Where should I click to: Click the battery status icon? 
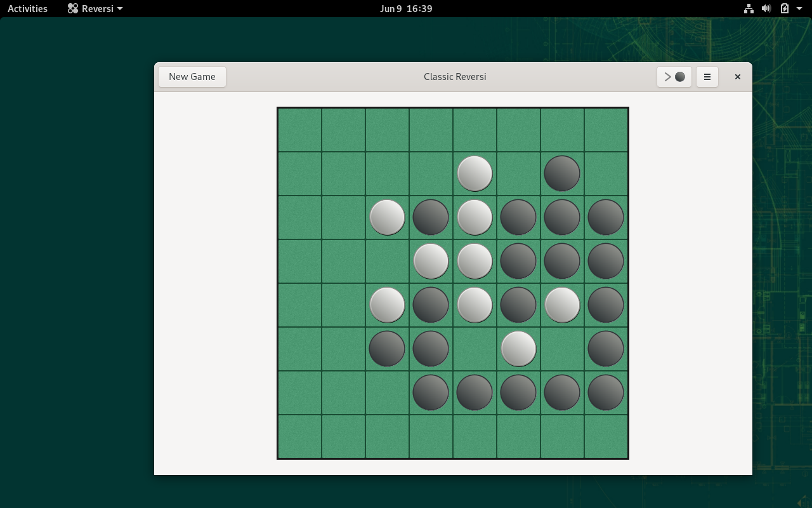[785, 8]
